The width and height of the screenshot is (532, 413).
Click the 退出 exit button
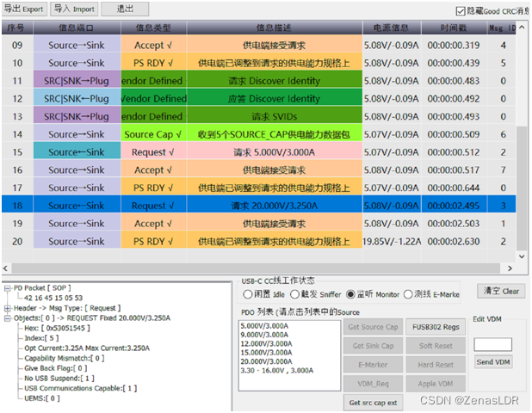(x=125, y=9)
